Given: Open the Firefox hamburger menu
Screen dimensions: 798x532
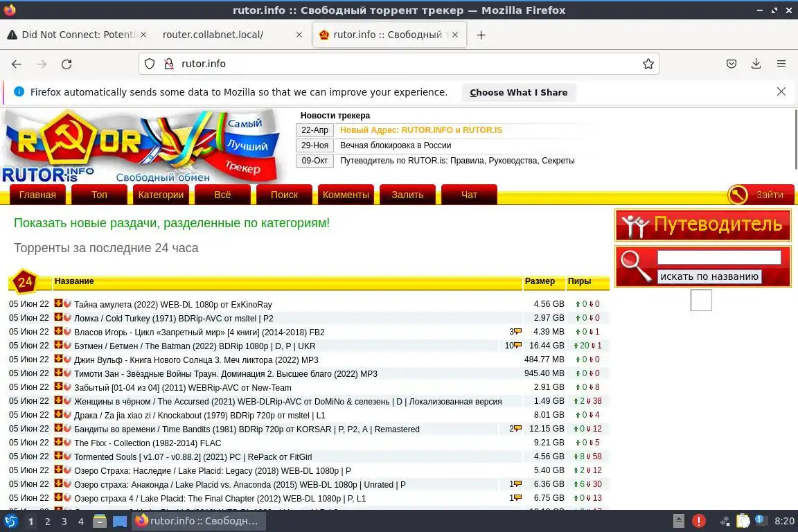Looking at the screenshot, I should pyautogui.click(x=781, y=64).
